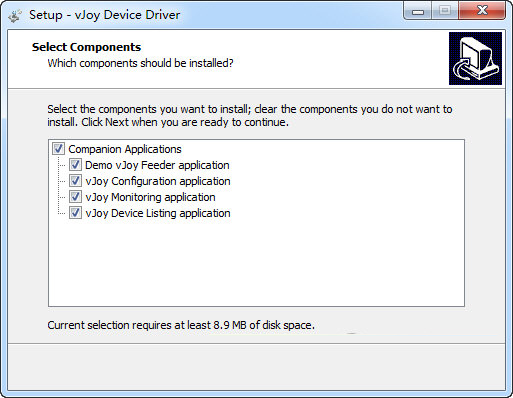Viewport: 513px width, 398px height.
Task: Close the vJoy setup window
Action: pyautogui.click(x=482, y=11)
